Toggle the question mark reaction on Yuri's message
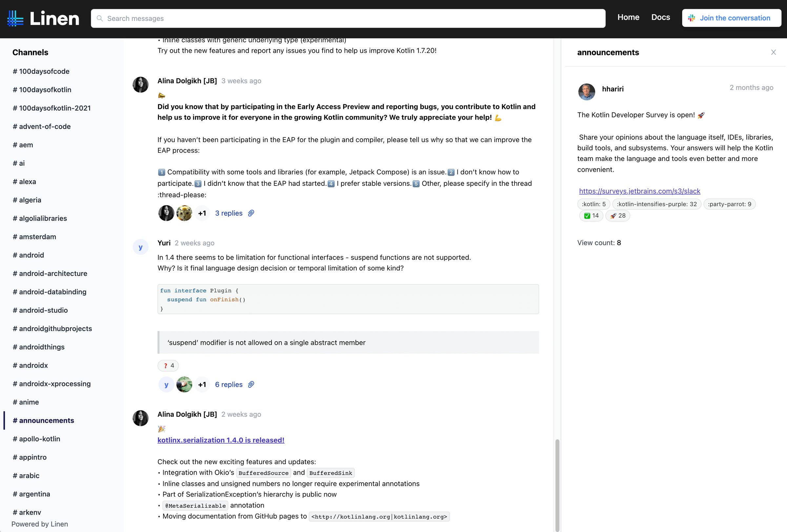 tap(168, 365)
